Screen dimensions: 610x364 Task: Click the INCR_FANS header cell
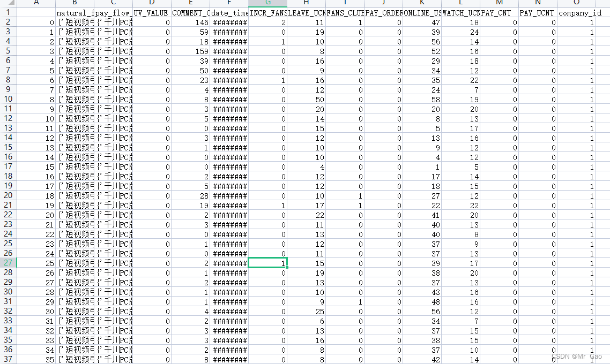pos(267,13)
